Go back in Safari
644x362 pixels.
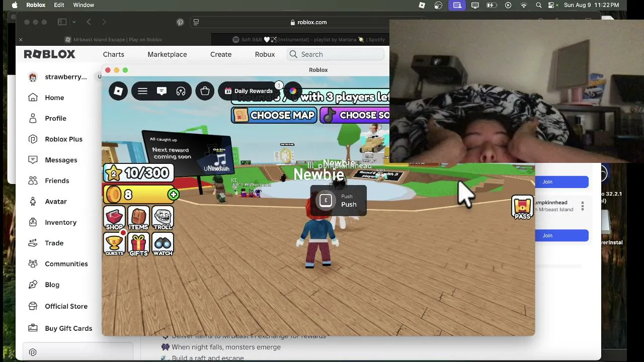pos(89,22)
